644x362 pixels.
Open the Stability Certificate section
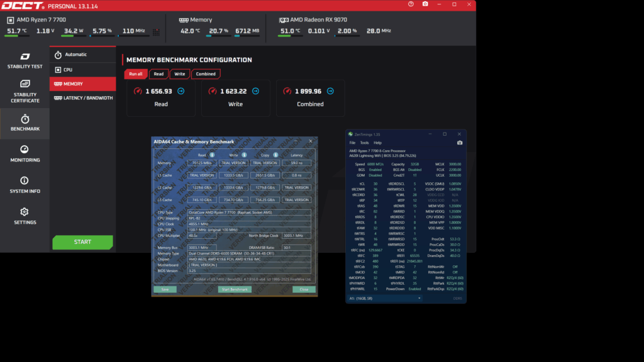[x=25, y=91]
